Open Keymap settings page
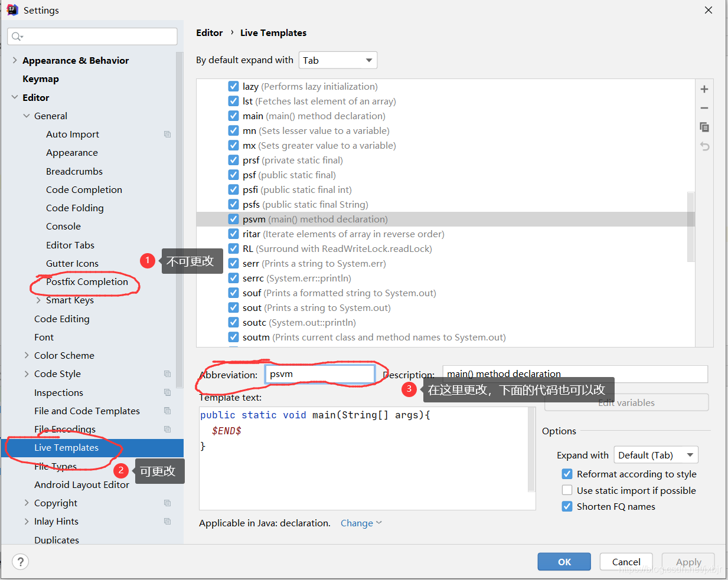728x580 pixels. click(41, 78)
